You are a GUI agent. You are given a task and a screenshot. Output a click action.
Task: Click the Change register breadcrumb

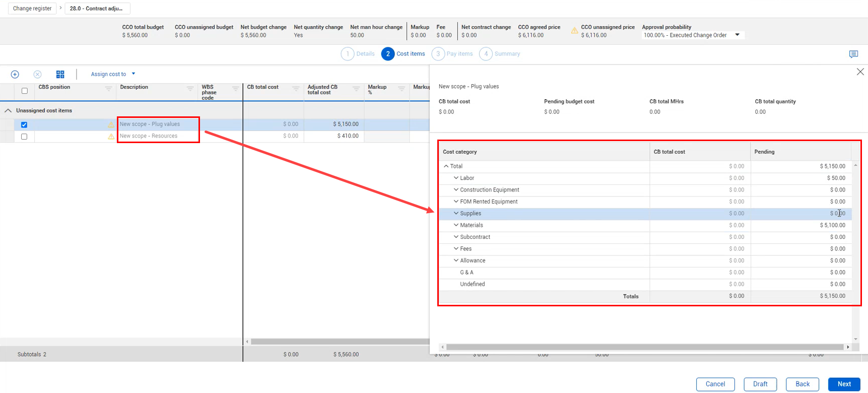tap(32, 9)
